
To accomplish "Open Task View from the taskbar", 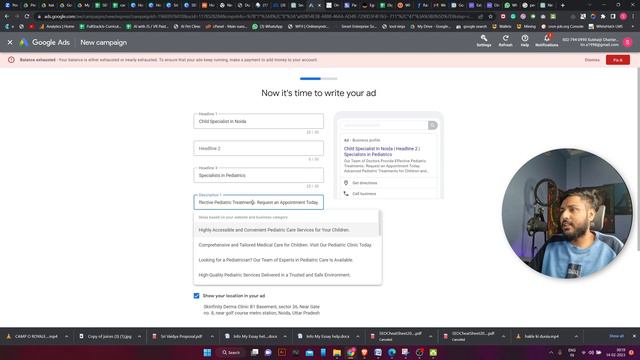I will [x=255, y=352].
